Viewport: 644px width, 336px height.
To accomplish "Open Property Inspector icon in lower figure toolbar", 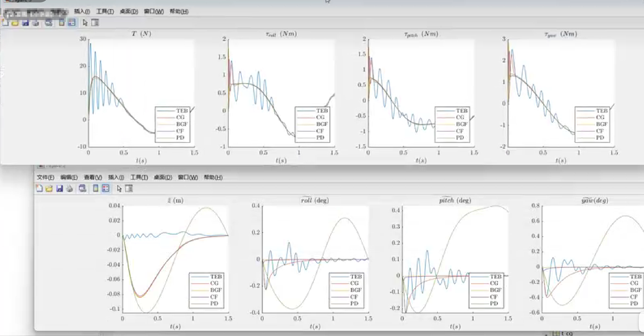I will click(129, 188).
